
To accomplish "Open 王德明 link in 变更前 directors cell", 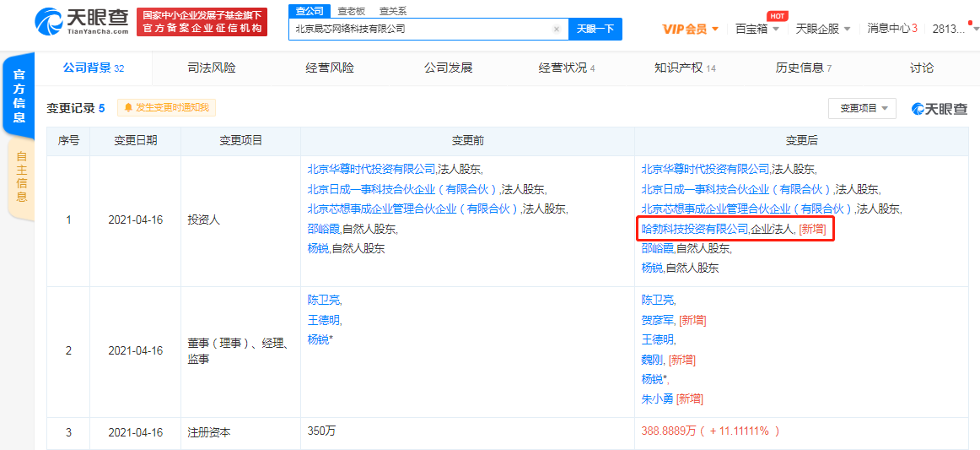I will (x=323, y=320).
